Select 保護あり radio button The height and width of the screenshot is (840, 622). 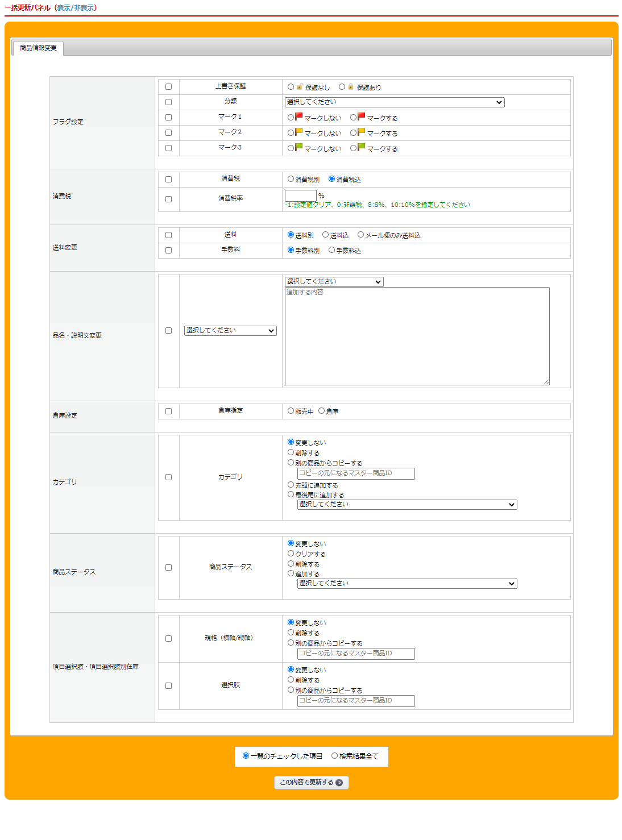[342, 87]
